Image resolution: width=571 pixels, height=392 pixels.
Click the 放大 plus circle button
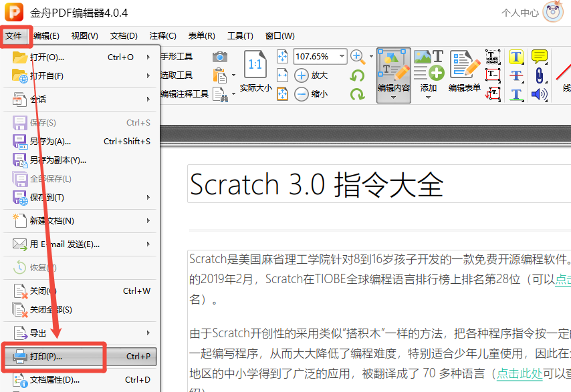[x=301, y=75]
